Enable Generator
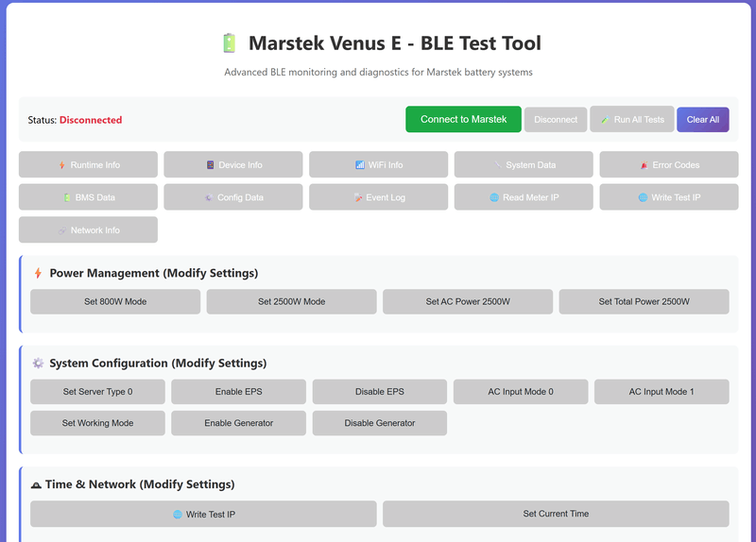The image size is (756, 542). [239, 423]
